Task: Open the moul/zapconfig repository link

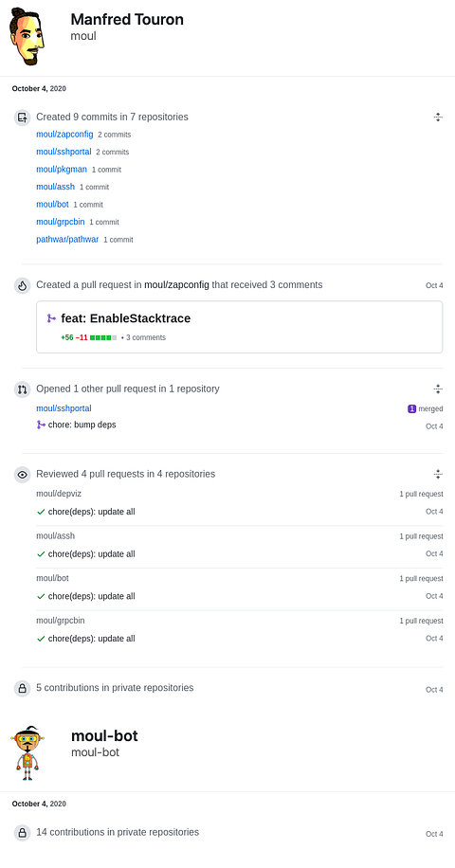Action: coord(64,134)
